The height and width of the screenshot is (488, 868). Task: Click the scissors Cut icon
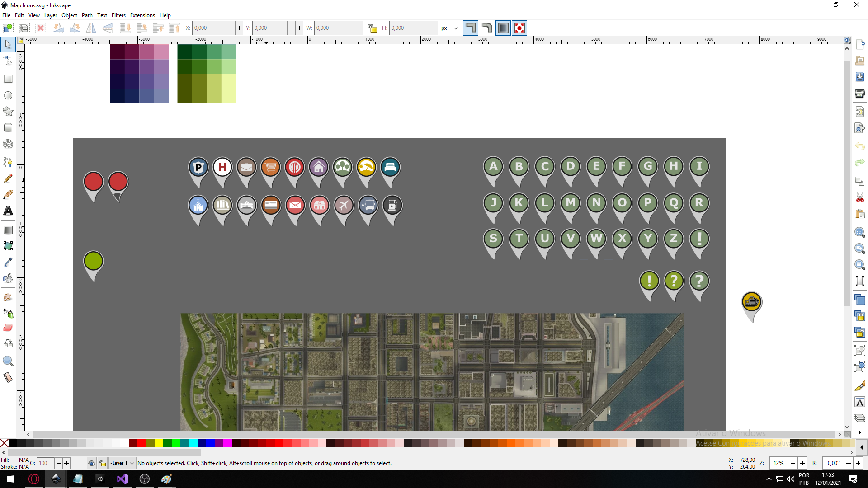(x=859, y=197)
